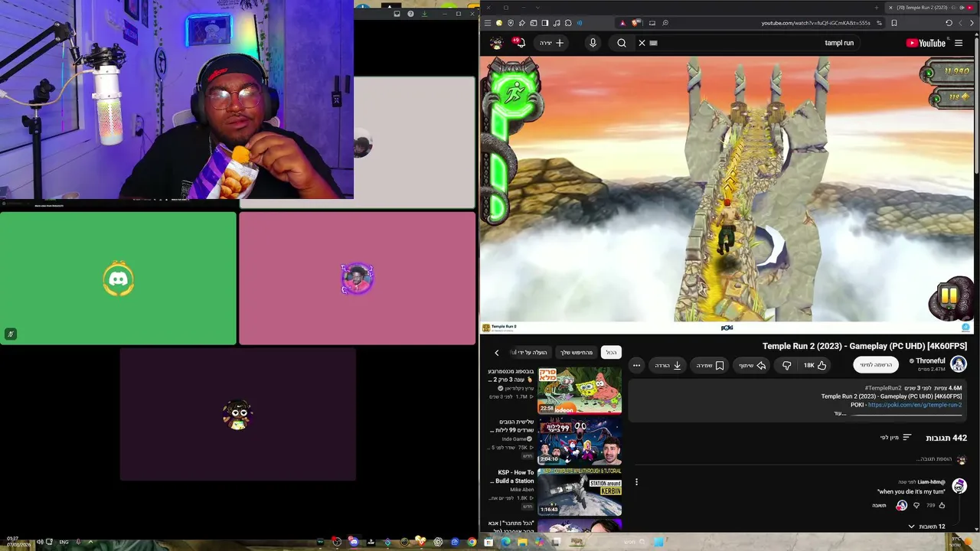The width and height of the screenshot is (980, 551).
Task: Open Liam-h8m commenter's avatar
Action: [959, 486]
